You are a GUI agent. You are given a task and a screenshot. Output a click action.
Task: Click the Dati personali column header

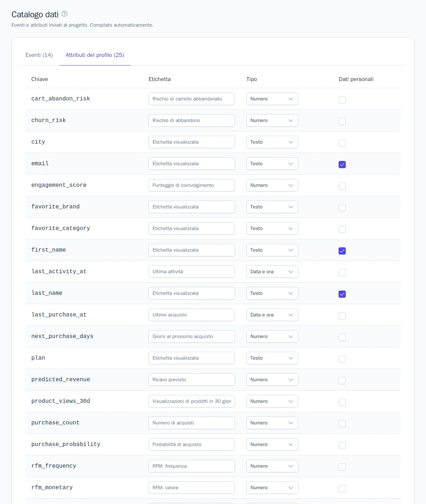pos(356,79)
